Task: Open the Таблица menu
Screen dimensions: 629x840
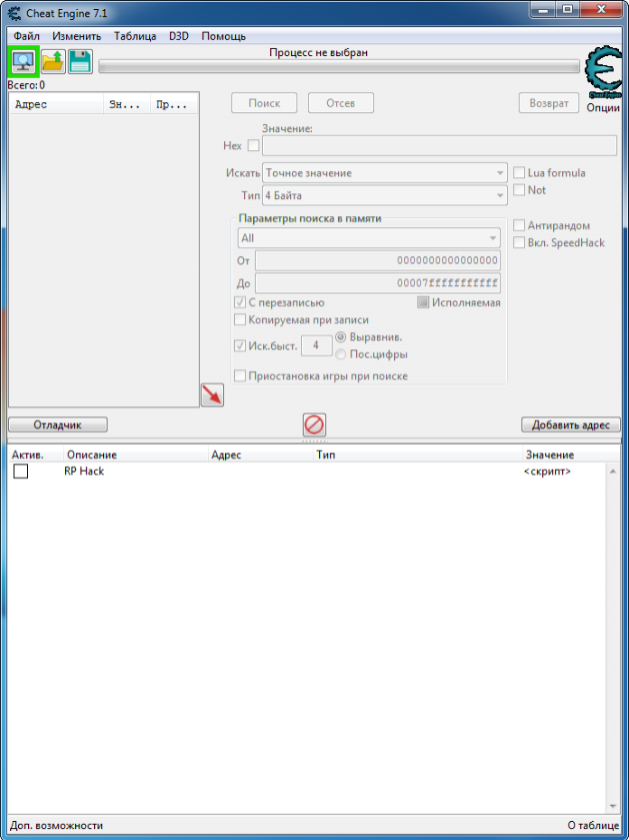Action: click(135, 36)
